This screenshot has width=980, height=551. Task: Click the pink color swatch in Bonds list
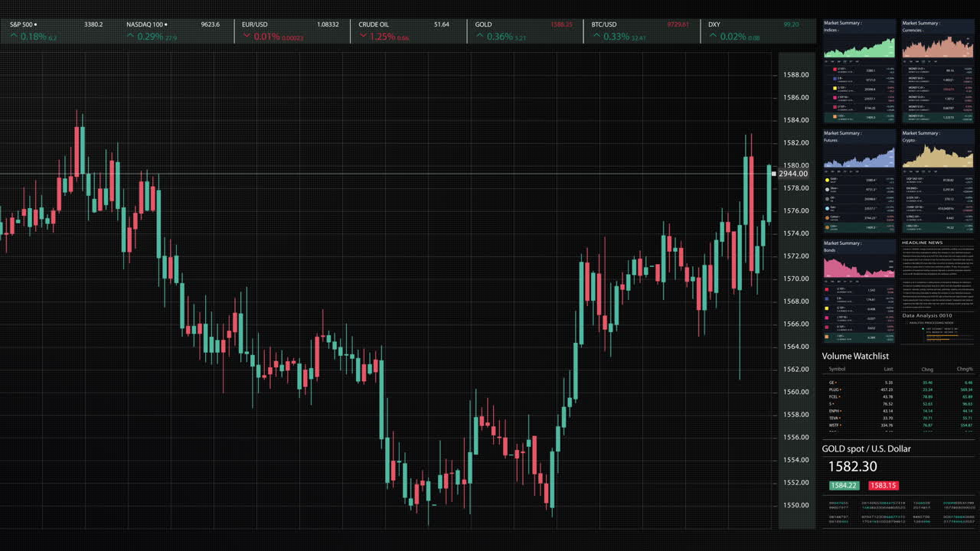[x=827, y=319]
